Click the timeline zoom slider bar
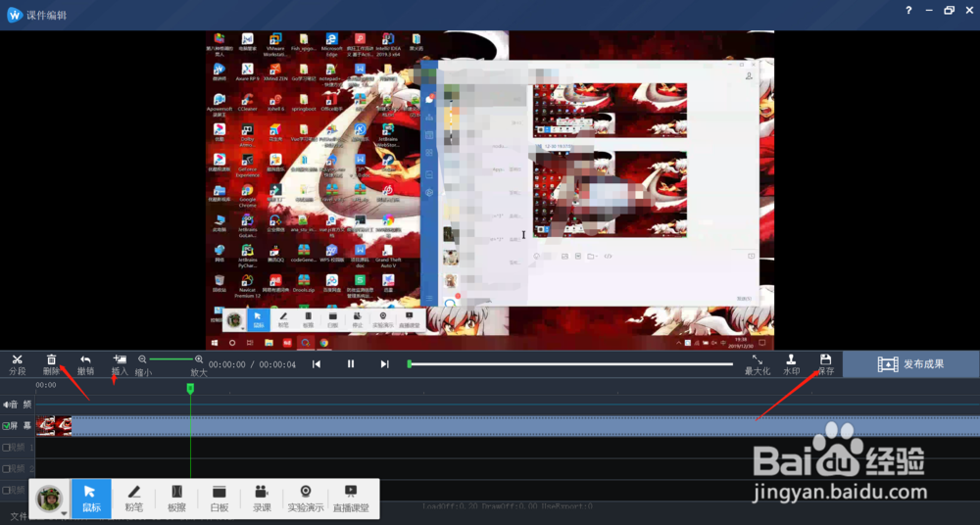This screenshot has height=525, width=980. tap(171, 359)
